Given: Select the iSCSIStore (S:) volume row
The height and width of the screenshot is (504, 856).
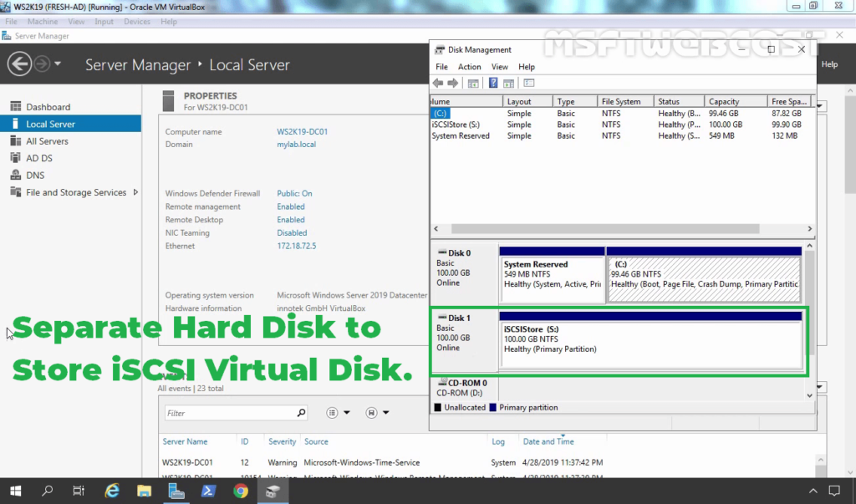Looking at the screenshot, I should (x=621, y=125).
